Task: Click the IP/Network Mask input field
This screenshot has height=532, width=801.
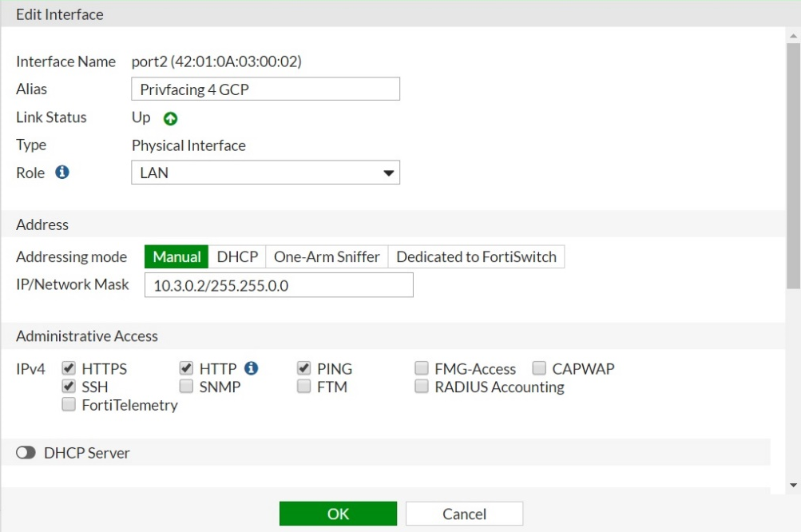Action: pos(278,284)
